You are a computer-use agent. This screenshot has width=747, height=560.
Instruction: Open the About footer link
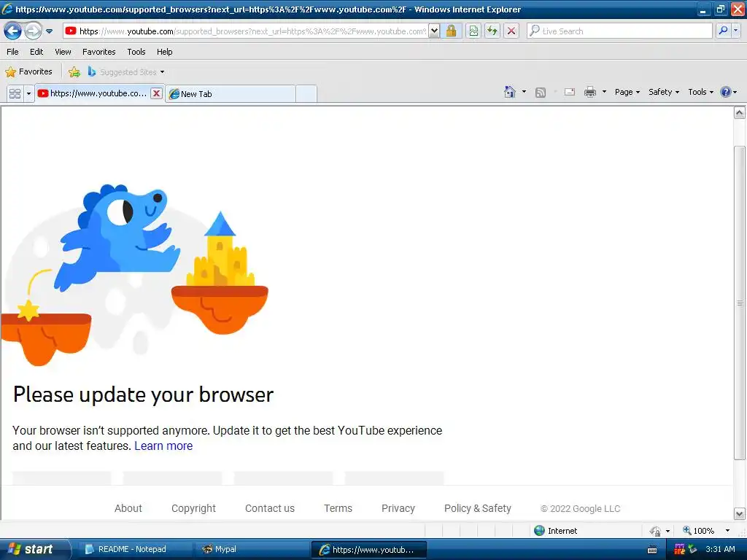click(128, 508)
